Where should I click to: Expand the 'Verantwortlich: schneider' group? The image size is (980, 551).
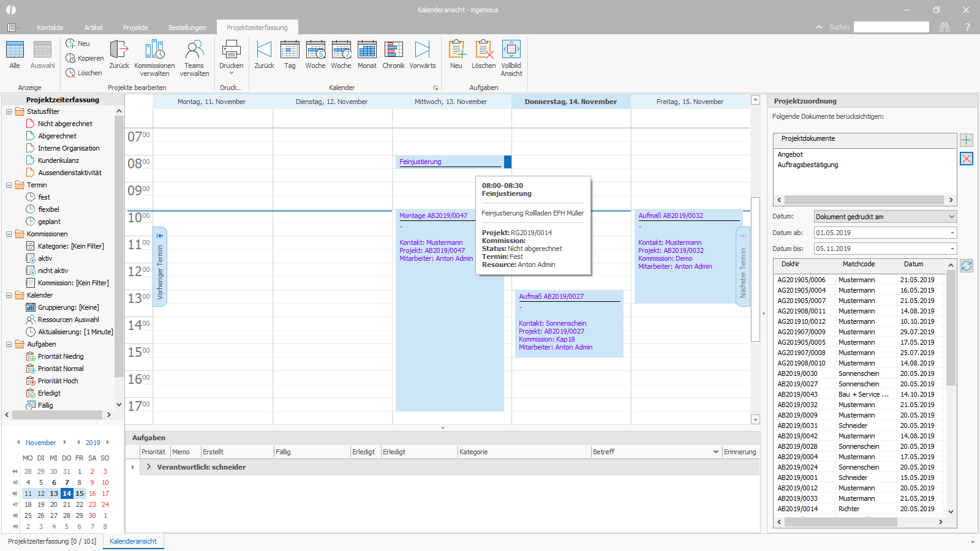click(x=148, y=467)
